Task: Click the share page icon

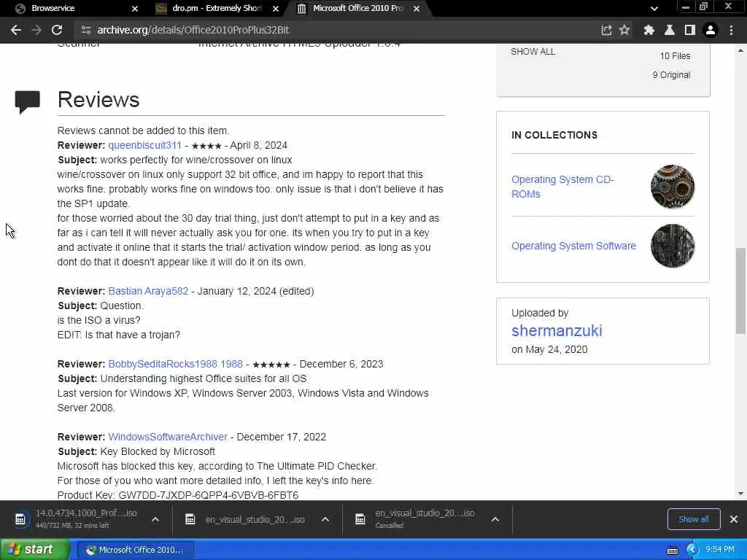Action: (x=606, y=30)
